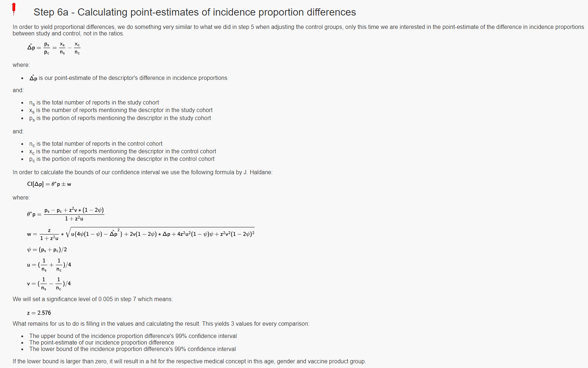Click the bullet defining p_c control cohort portion

click(x=122, y=159)
